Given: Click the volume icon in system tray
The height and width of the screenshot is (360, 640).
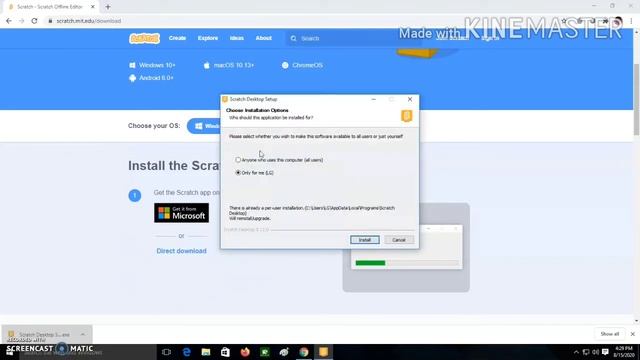Looking at the screenshot, I should click(x=596, y=352).
